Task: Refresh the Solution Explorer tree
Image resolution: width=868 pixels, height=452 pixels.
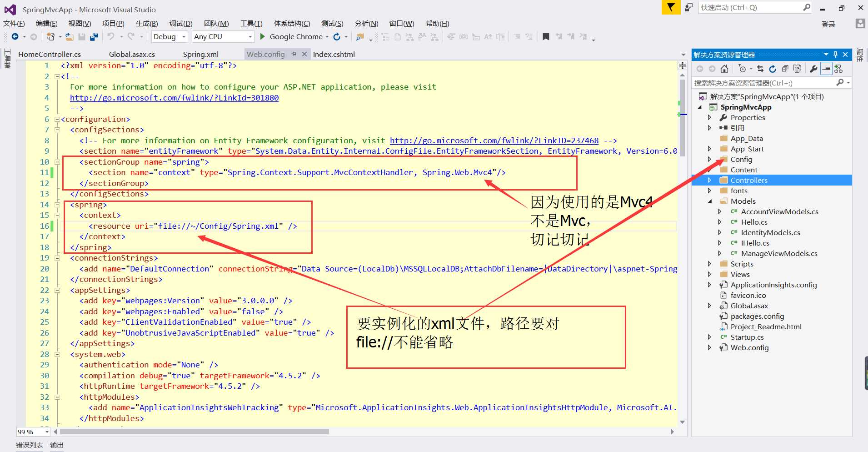Action: click(773, 69)
